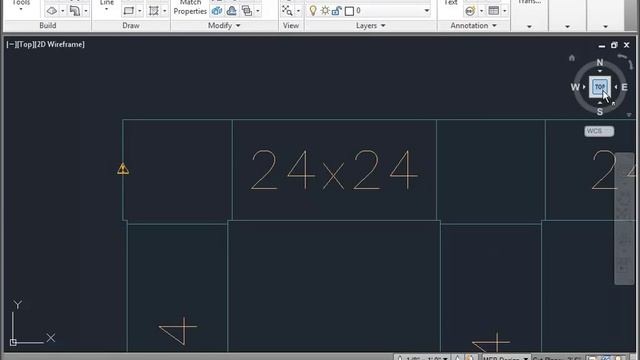Select the 24x24 duct size label
This screenshot has width=640, height=360.
pos(334,169)
